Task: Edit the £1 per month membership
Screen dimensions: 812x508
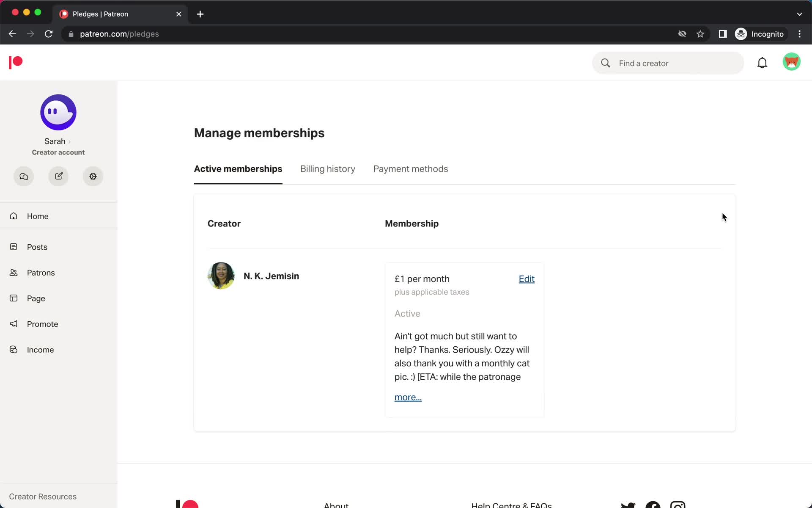Action: [527, 279]
